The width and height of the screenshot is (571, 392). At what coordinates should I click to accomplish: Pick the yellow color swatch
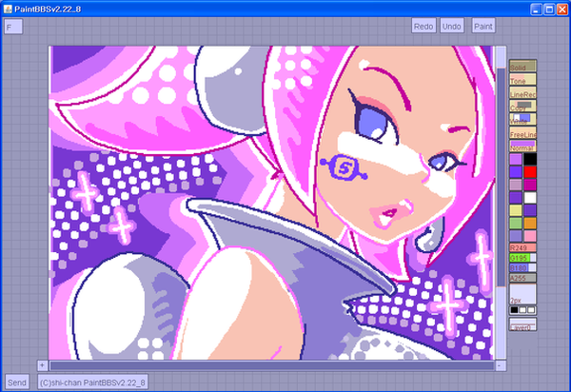pyautogui.click(x=516, y=210)
